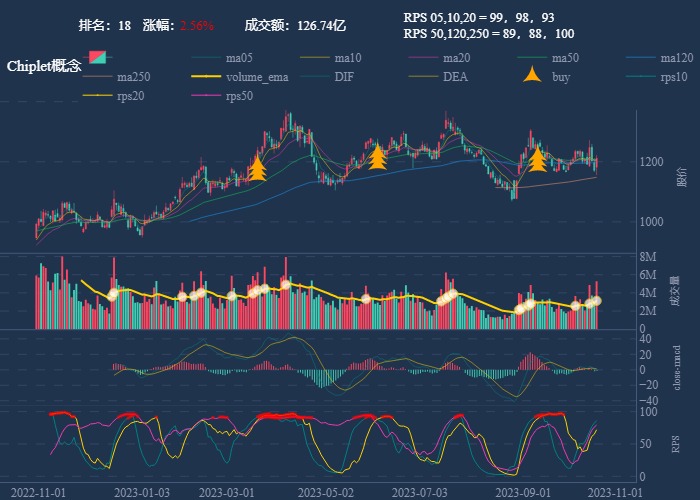The width and height of the screenshot is (700, 500).
Task: Toggle ma50 legend entry
Action: [x=565, y=58]
